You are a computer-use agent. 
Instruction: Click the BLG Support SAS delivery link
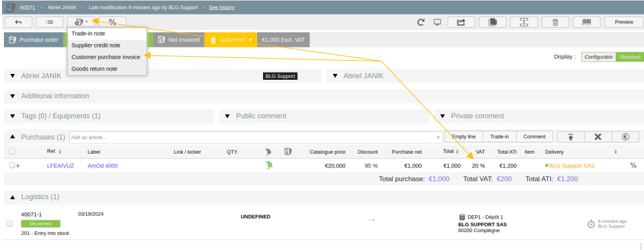click(x=571, y=166)
